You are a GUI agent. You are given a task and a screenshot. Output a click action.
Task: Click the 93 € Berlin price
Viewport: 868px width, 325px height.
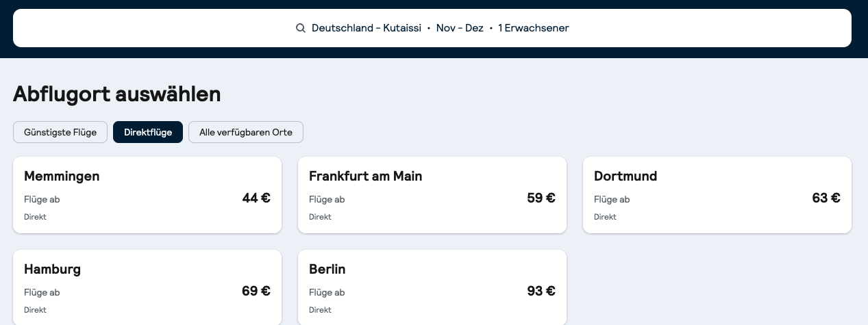[x=541, y=291]
